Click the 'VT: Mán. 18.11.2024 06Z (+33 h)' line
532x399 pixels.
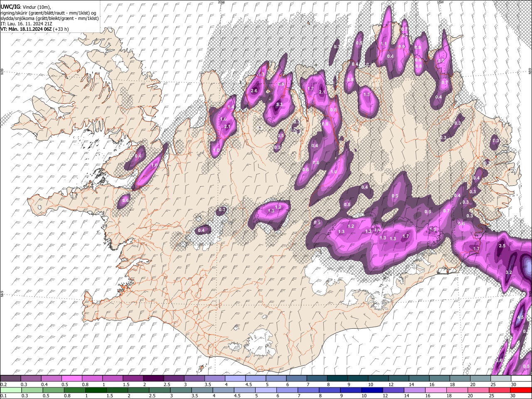[34, 29]
